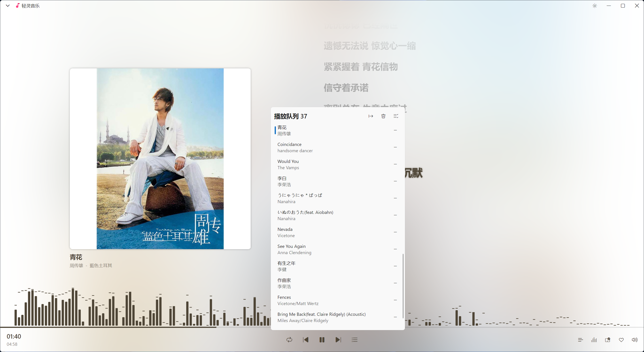Remove Nevada from the play queue
This screenshot has width=644, height=352.
[395, 232]
